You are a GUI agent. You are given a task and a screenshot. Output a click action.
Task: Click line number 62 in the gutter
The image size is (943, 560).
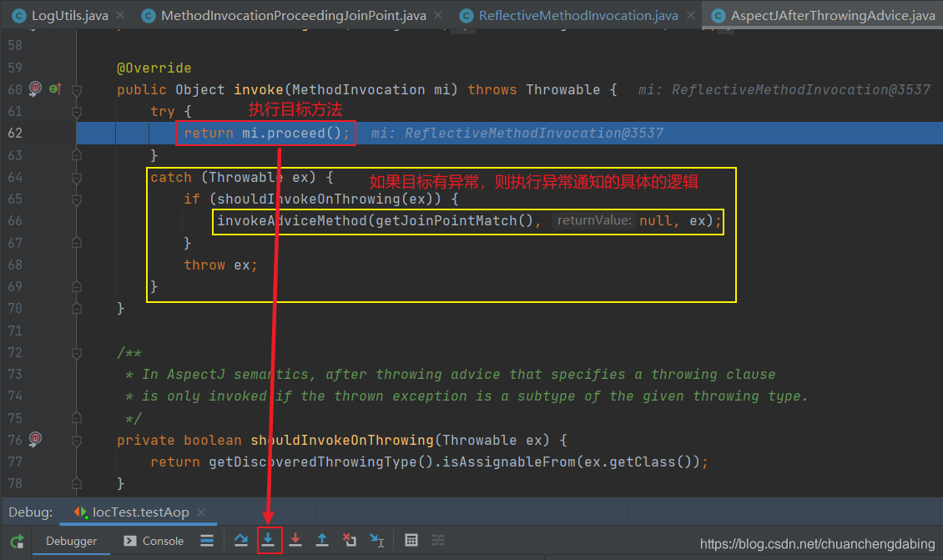[x=15, y=133]
